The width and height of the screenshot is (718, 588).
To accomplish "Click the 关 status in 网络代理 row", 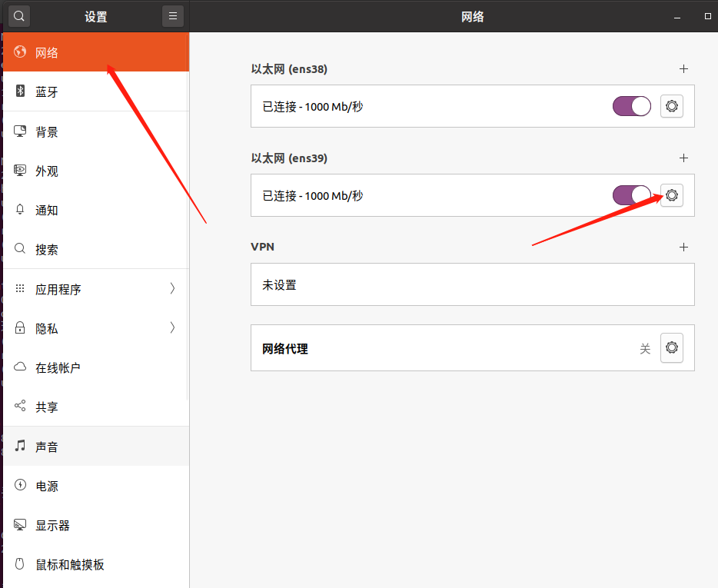I will pos(645,348).
